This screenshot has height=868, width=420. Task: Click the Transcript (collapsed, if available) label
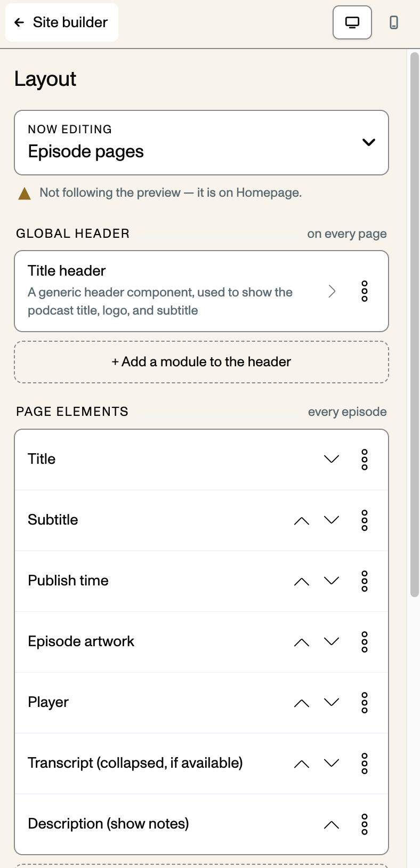click(x=135, y=763)
